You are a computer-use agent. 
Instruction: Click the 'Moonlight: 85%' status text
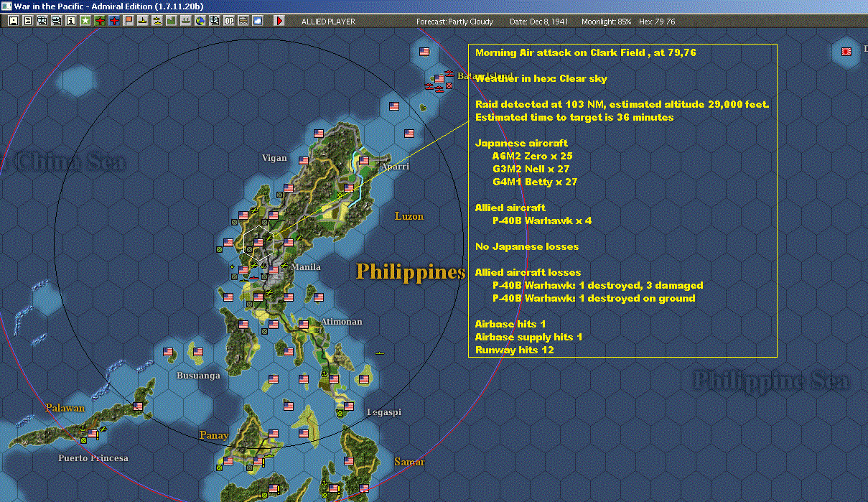pyautogui.click(x=607, y=22)
